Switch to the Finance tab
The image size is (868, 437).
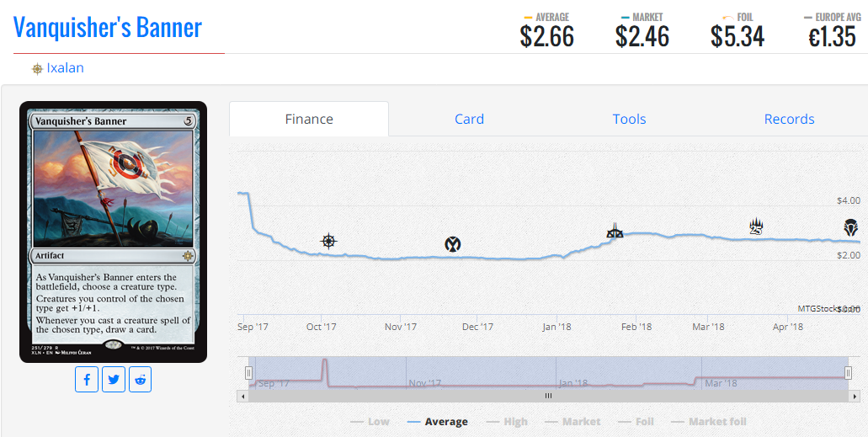pos(309,119)
